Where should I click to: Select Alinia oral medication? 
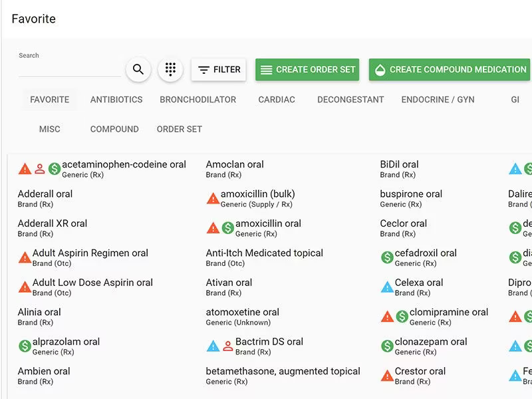click(x=39, y=317)
